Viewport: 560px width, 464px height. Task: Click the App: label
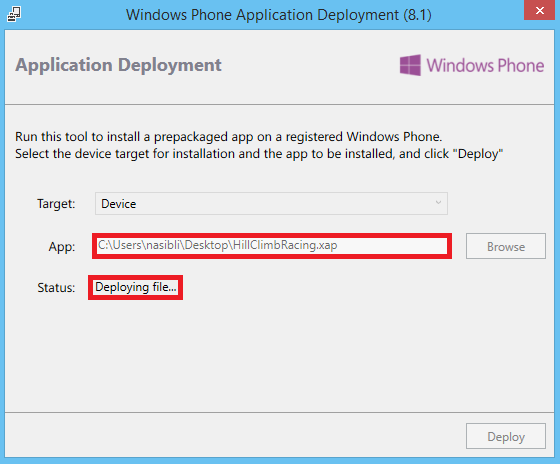pyautogui.click(x=62, y=247)
